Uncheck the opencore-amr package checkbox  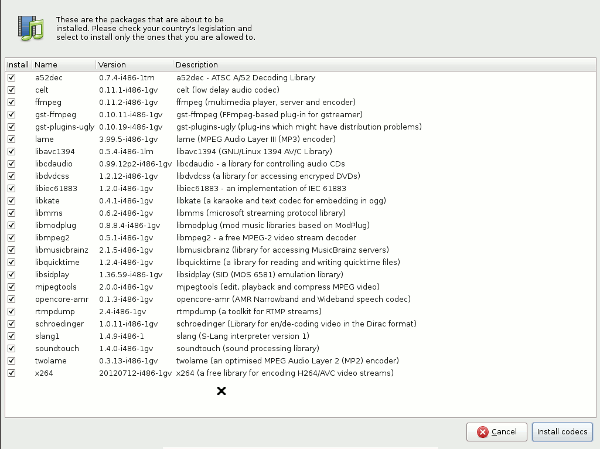(x=11, y=299)
